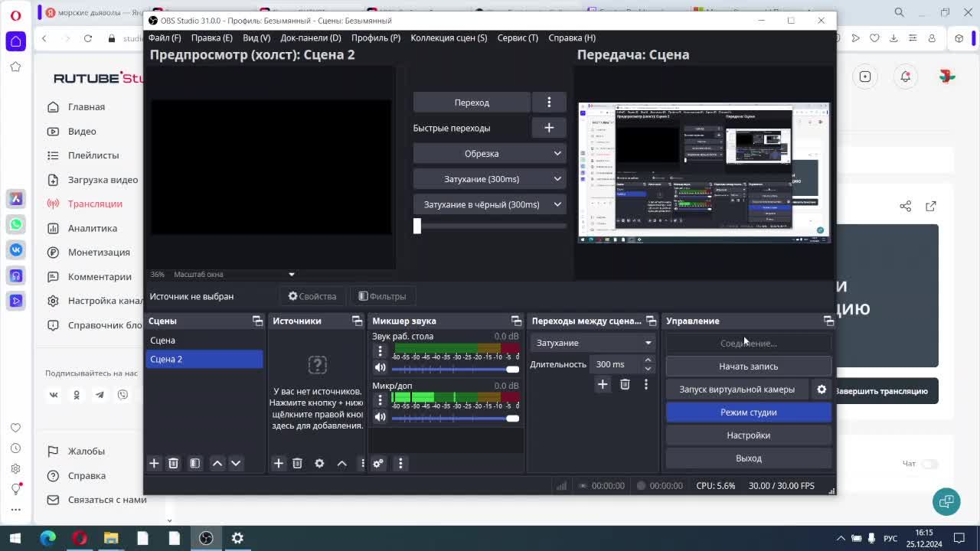Screen dimensions: 980x551
Task: Open source properties gear in Sources panel
Action: (319, 463)
